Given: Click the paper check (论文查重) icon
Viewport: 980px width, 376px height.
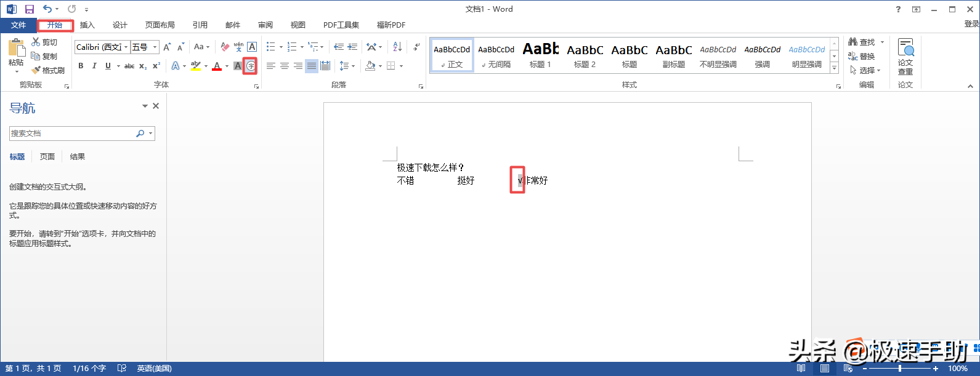Looking at the screenshot, I should [905, 47].
